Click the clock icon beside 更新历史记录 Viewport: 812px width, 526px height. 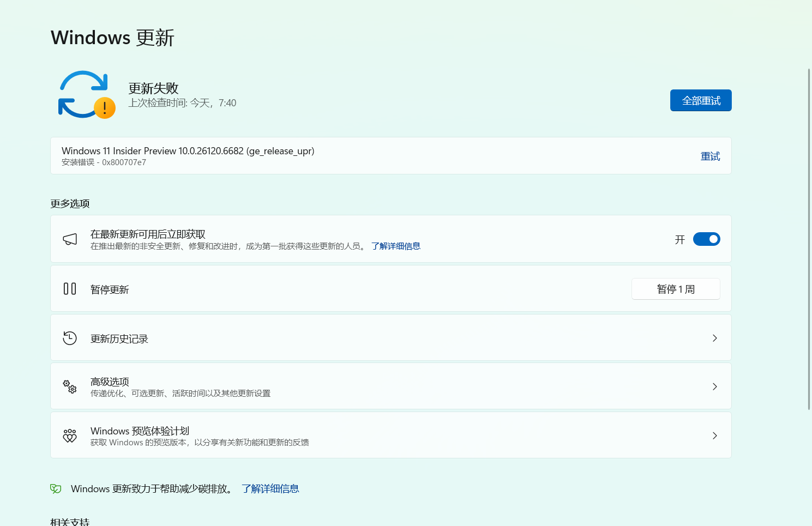(70, 338)
